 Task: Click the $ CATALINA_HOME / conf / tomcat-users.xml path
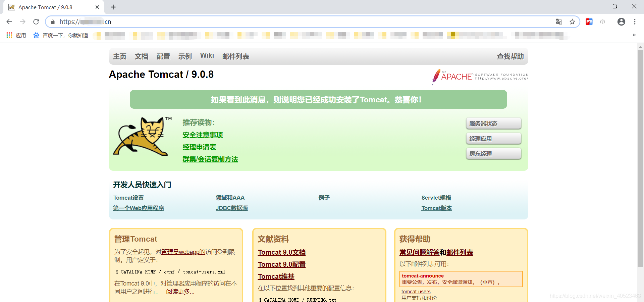click(170, 272)
